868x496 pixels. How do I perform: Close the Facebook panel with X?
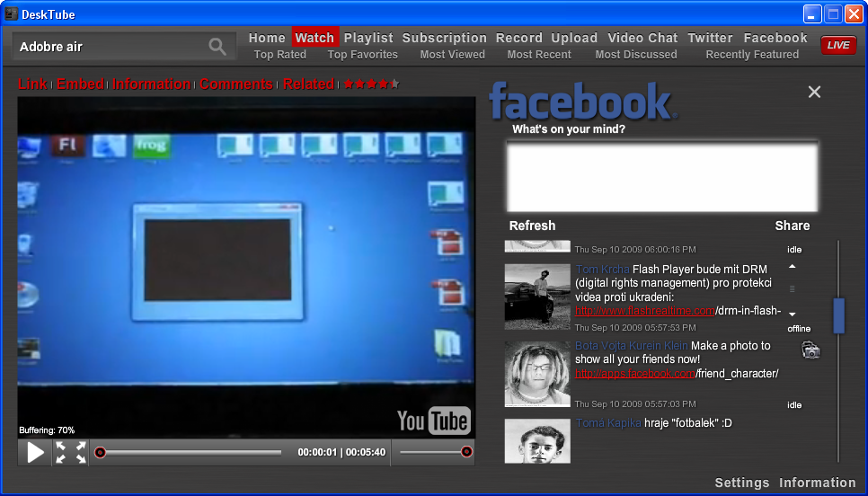pyautogui.click(x=814, y=92)
